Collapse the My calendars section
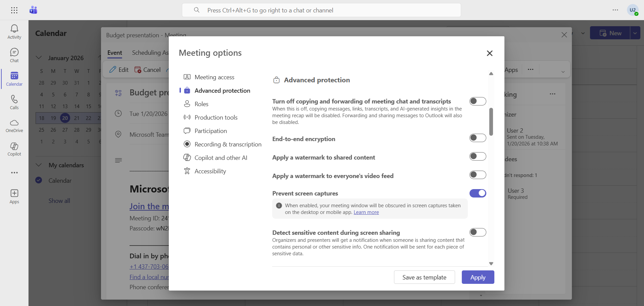Viewport: 644px width, 306px height. coord(39,165)
